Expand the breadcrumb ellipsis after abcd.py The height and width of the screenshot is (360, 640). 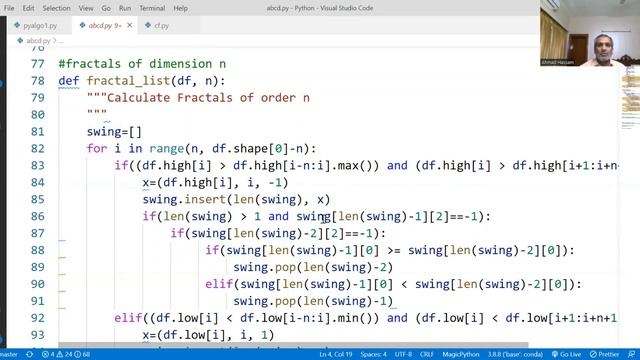click(x=61, y=41)
